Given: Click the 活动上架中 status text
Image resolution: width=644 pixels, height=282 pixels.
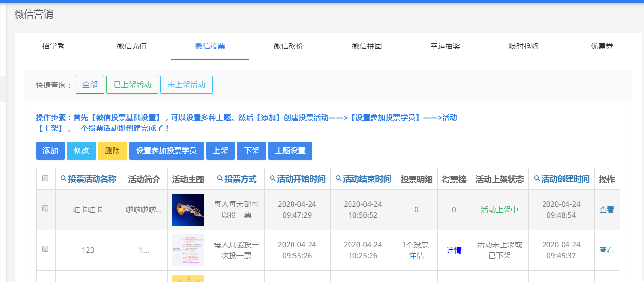Looking at the screenshot, I should pos(500,210).
